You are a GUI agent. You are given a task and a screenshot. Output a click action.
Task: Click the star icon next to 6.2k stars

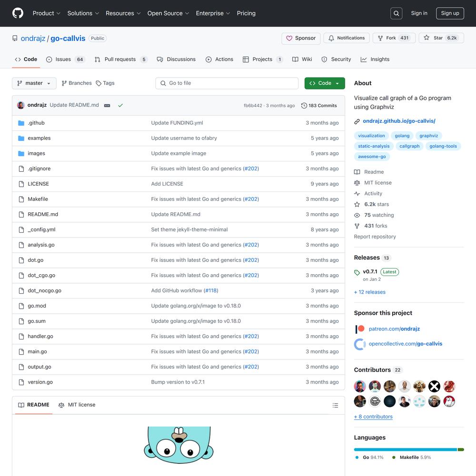click(x=357, y=204)
